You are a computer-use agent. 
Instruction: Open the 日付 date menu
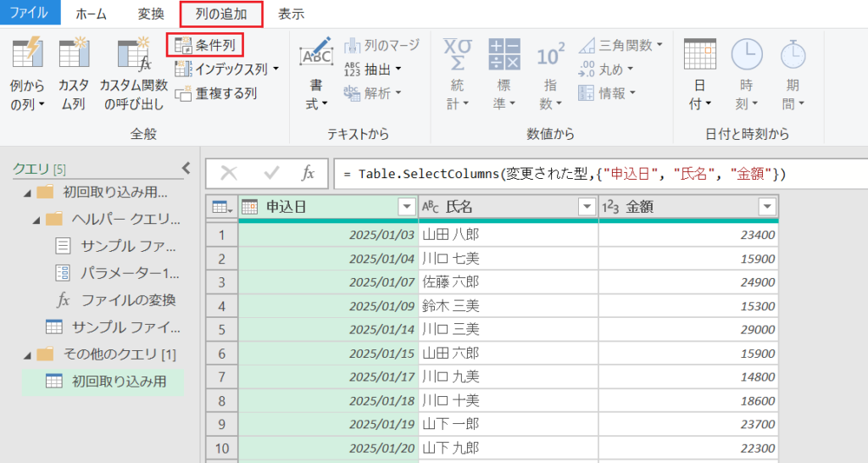699,74
